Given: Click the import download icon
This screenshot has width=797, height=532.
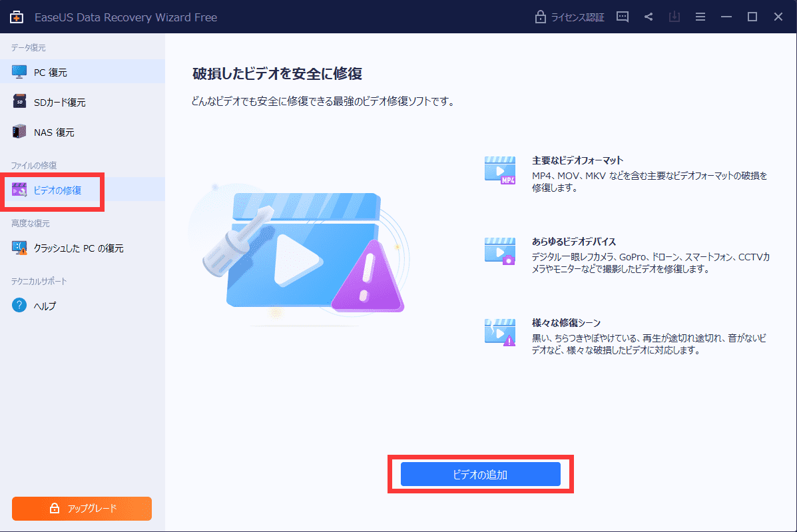Looking at the screenshot, I should point(674,17).
